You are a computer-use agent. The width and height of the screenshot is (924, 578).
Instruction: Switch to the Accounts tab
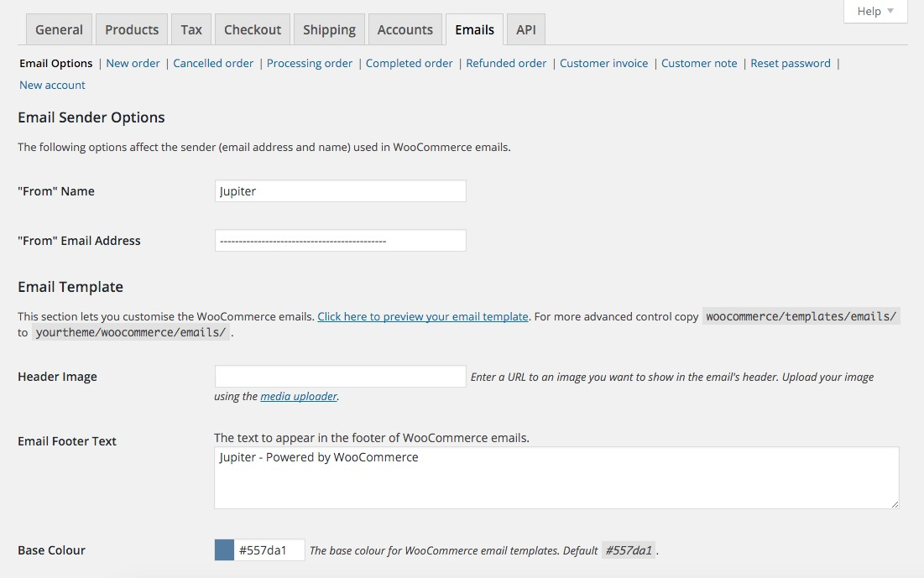point(405,29)
